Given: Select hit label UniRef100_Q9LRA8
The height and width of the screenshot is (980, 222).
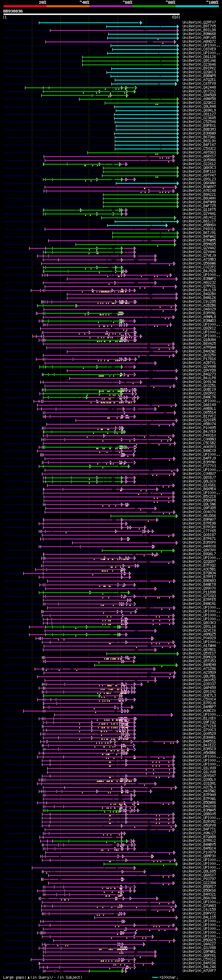Looking at the screenshot, I should [199, 106].
